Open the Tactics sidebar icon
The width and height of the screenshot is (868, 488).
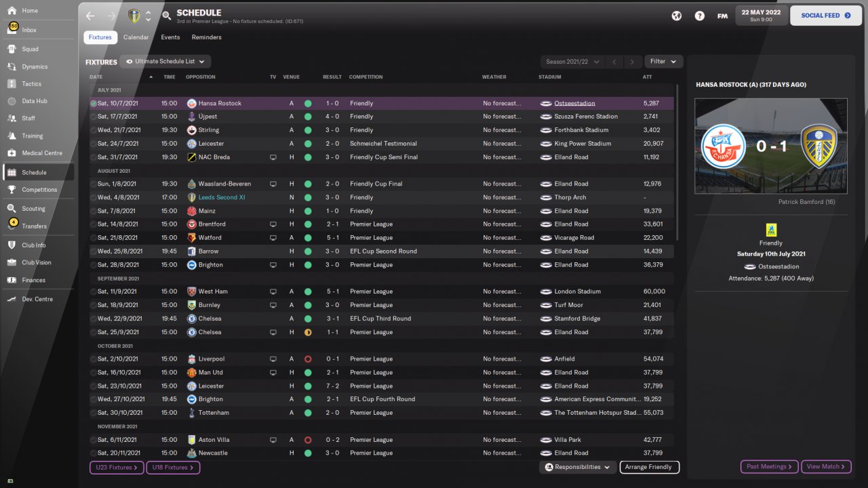(12, 84)
